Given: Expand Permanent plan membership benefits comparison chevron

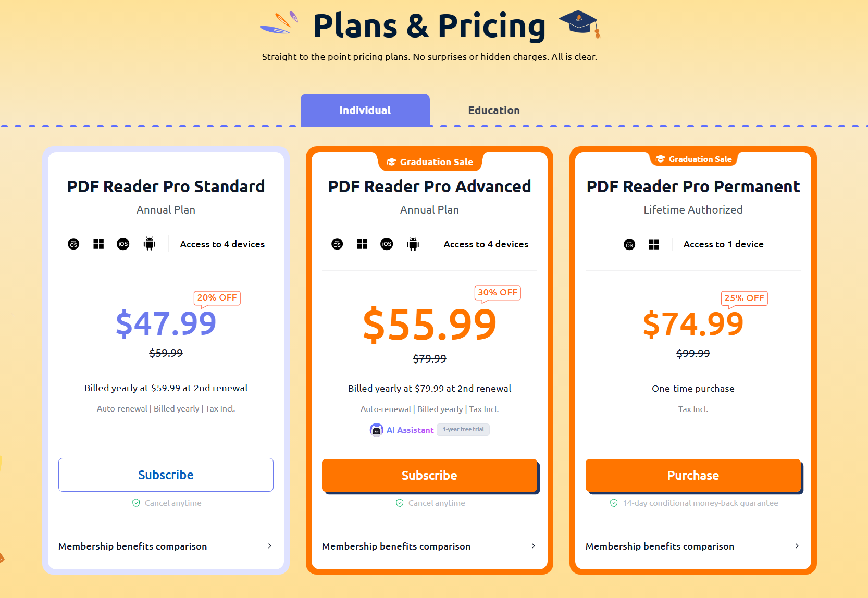Looking at the screenshot, I should point(797,546).
